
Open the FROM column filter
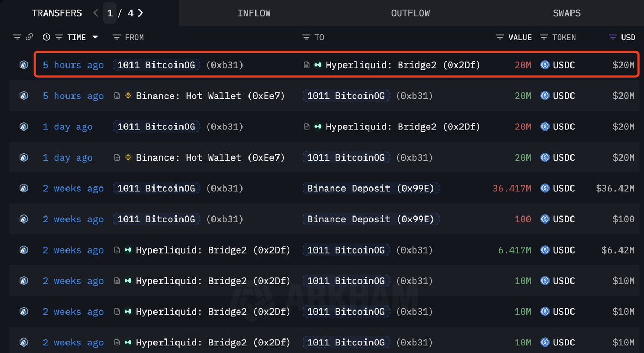(x=116, y=37)
